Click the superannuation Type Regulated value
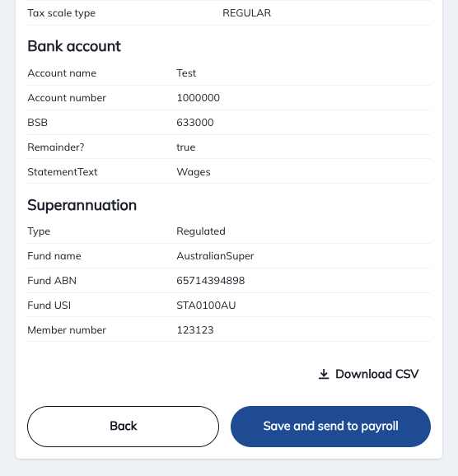 tap(201, 231)
